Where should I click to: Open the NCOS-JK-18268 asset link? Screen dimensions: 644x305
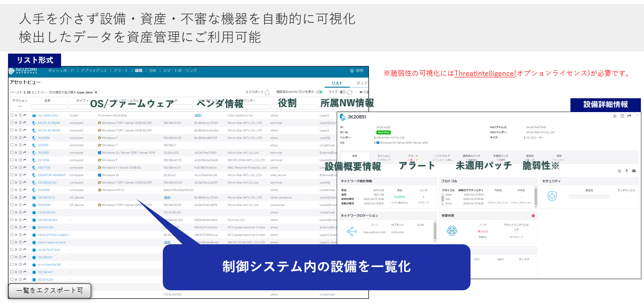(49, 123)
